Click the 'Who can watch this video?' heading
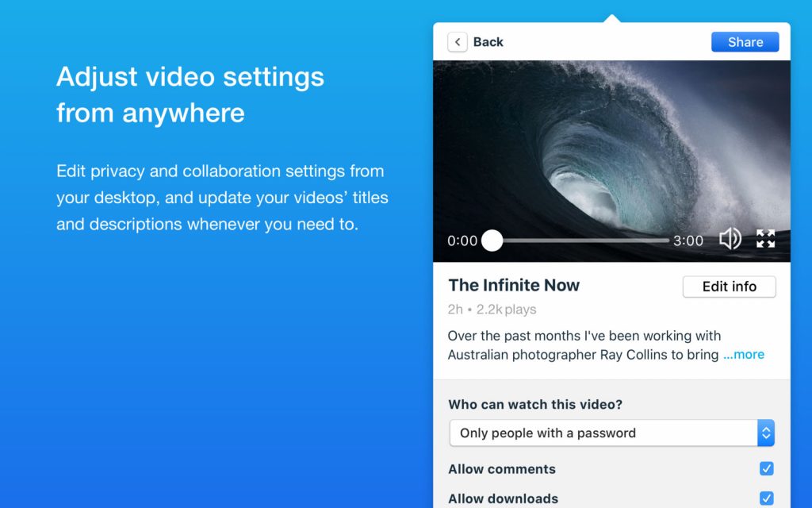The image size is (812, 508). [x=535, y=404]
